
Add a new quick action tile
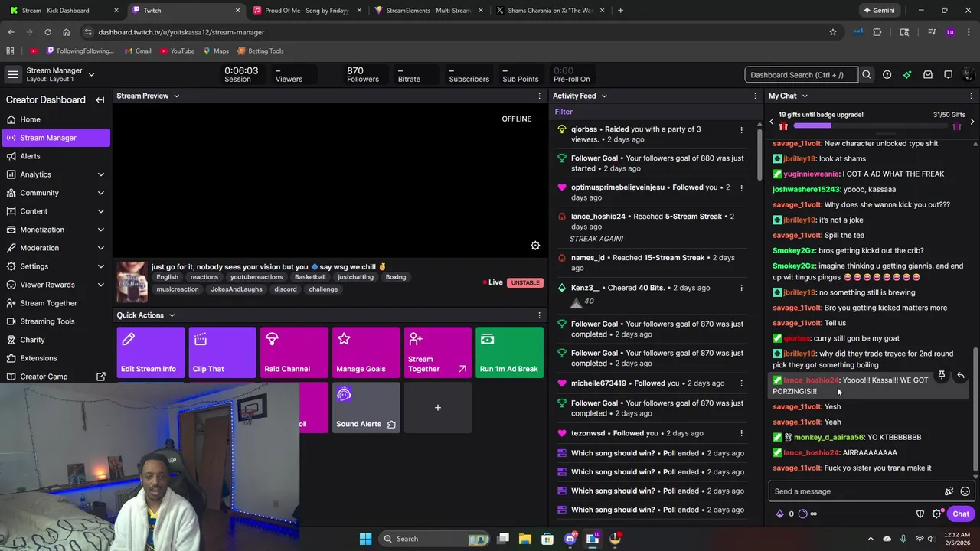[438, 408]
